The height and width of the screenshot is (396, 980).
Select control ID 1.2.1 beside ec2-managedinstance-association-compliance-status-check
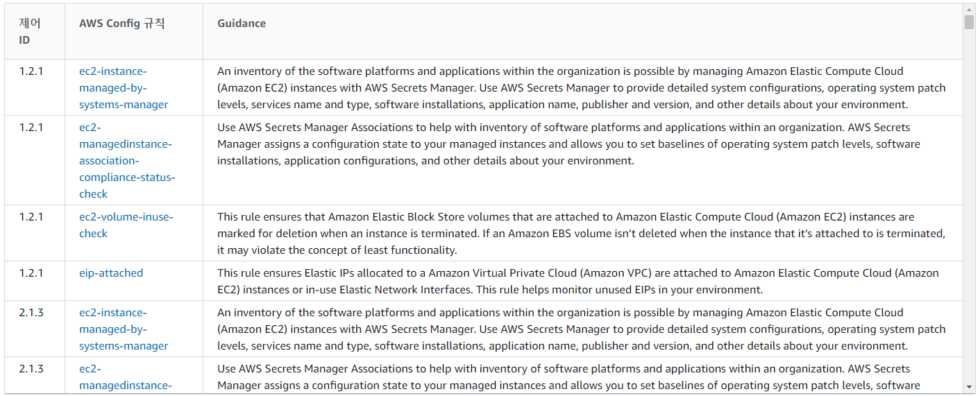[31, 128]
